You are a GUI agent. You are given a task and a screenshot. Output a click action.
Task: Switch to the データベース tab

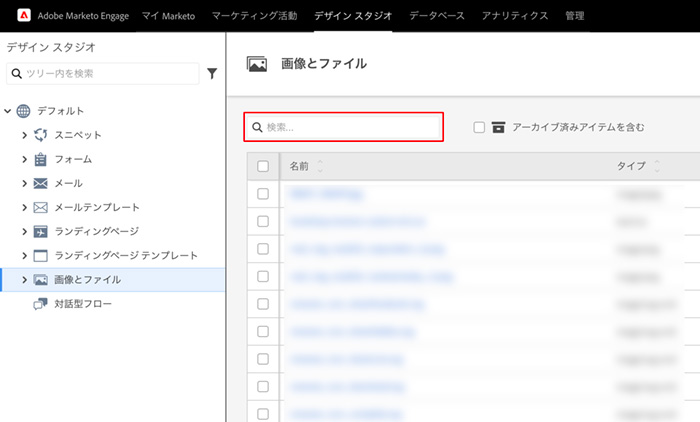[x=437, y=16]
